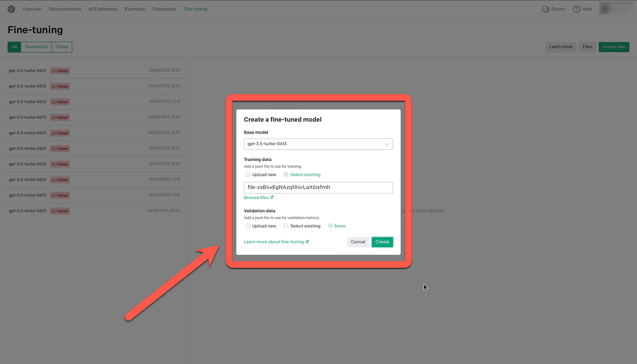
Task: Click the Help question mark icon
Action: pos(576,9)
